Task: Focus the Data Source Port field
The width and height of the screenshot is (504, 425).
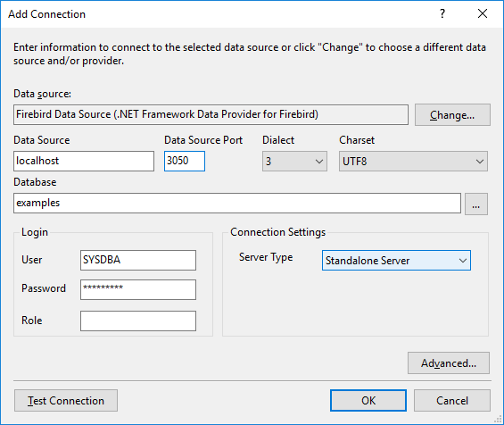Action: 185,162
